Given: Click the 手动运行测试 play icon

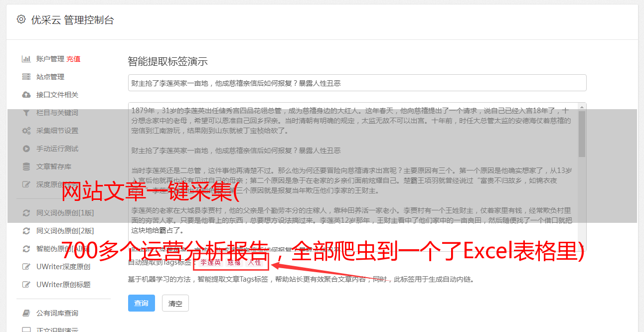Looking at the screenshot, I should [x=26, y=149].
